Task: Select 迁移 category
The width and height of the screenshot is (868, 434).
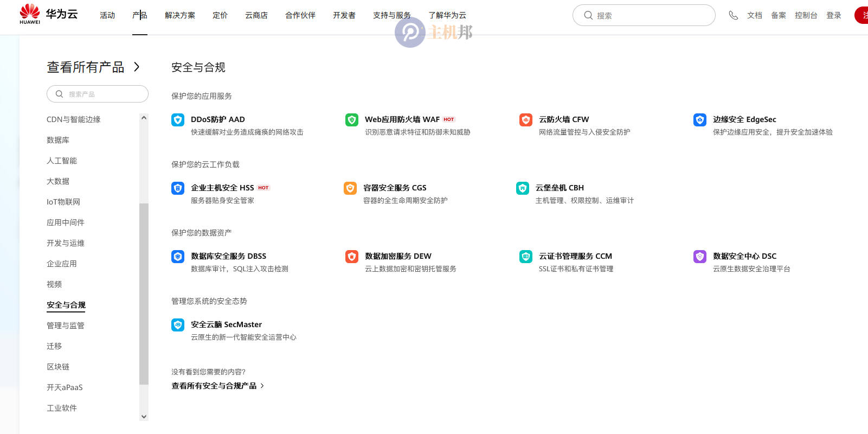Action: coord(54,346)
